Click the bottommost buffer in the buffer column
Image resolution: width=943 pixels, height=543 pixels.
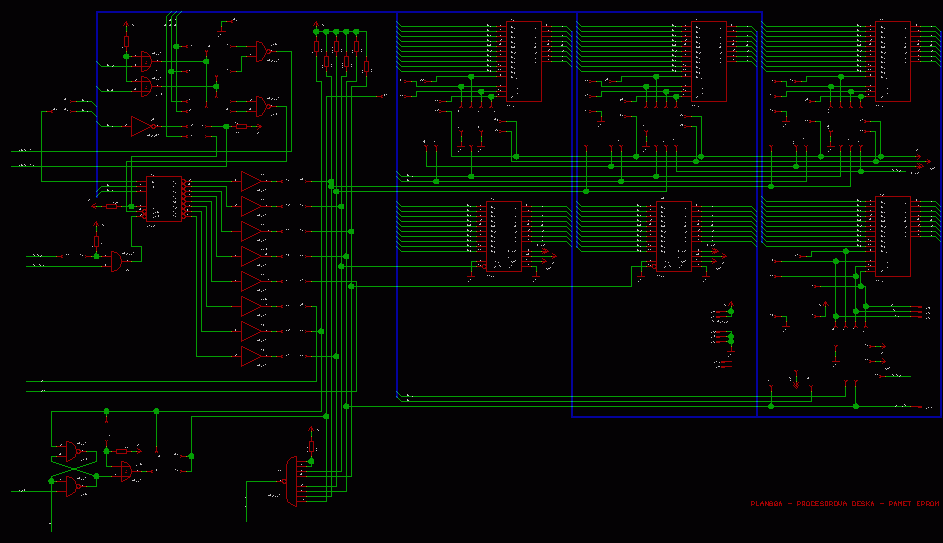click(x=252, y=356)
